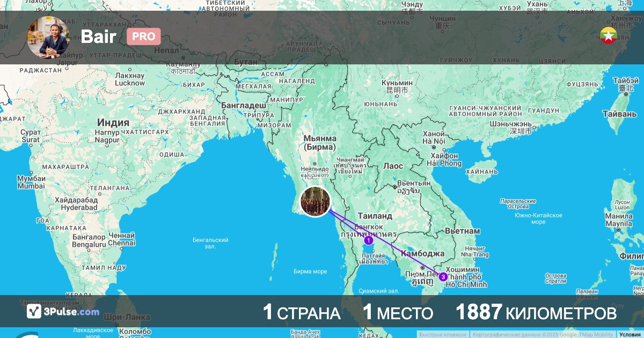Click the Google map data attribution text

[544, 334]
